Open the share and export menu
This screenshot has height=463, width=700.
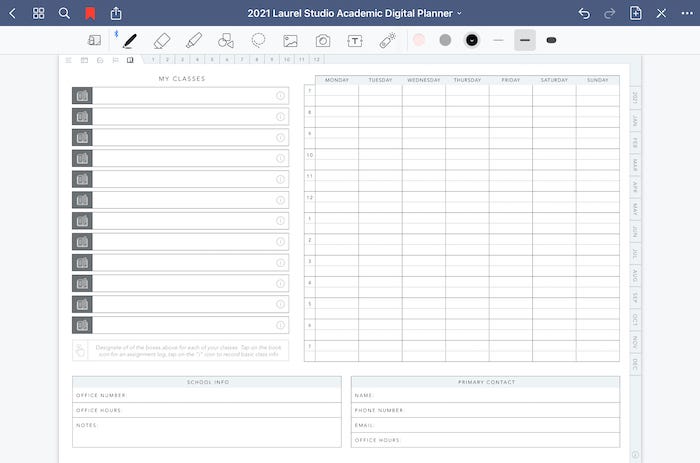tap(116, 13)
